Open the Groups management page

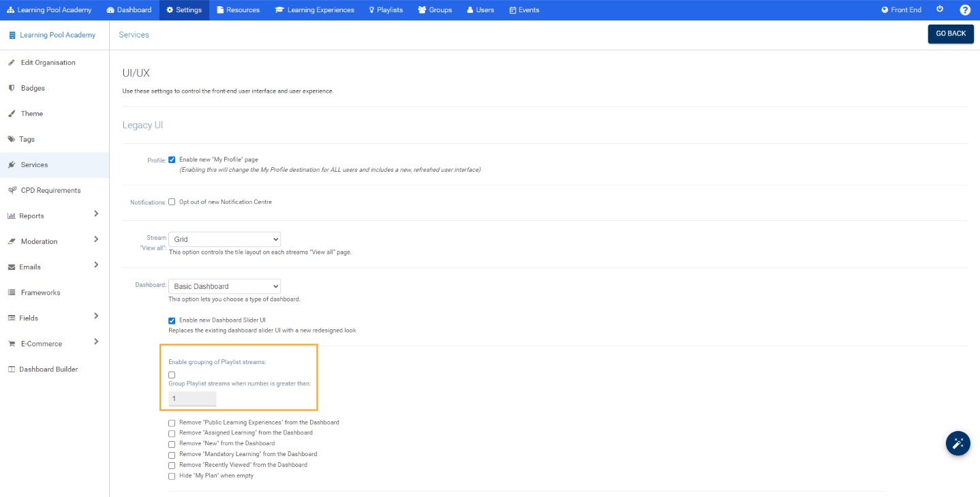pos(435,10)
